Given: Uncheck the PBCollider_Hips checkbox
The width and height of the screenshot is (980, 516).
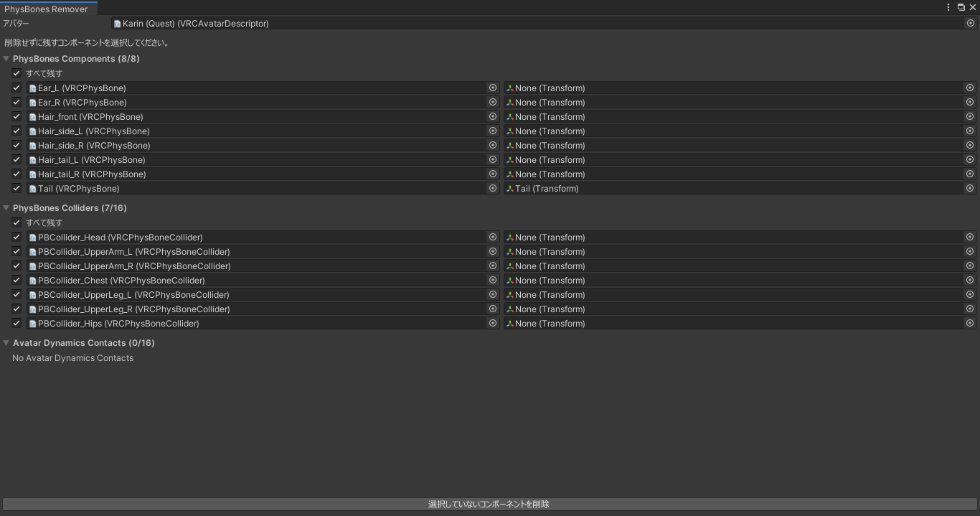Looking at the screenshot, I should coord(17,323).
